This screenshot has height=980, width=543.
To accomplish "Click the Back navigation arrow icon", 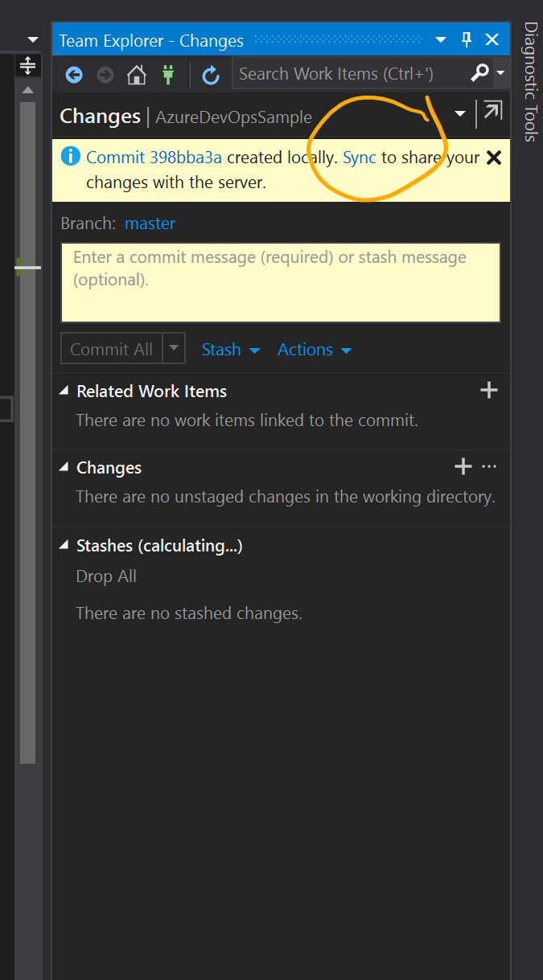I will (74, 75).
